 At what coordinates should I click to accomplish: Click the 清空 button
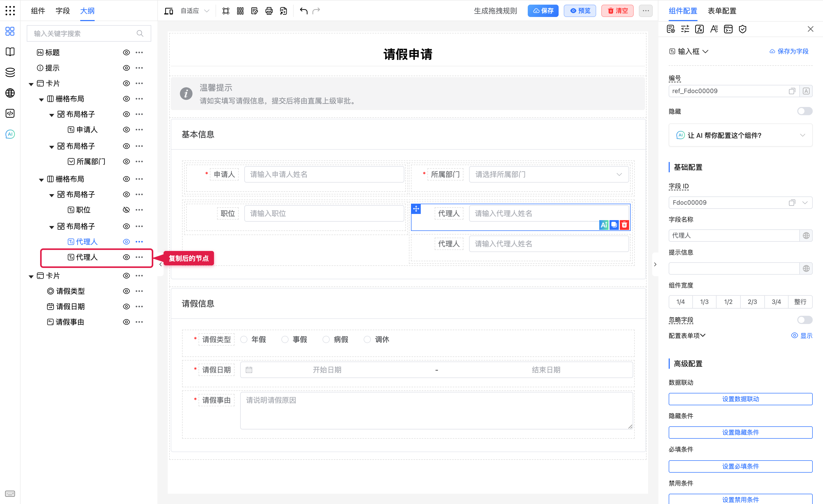pos(617,11)
